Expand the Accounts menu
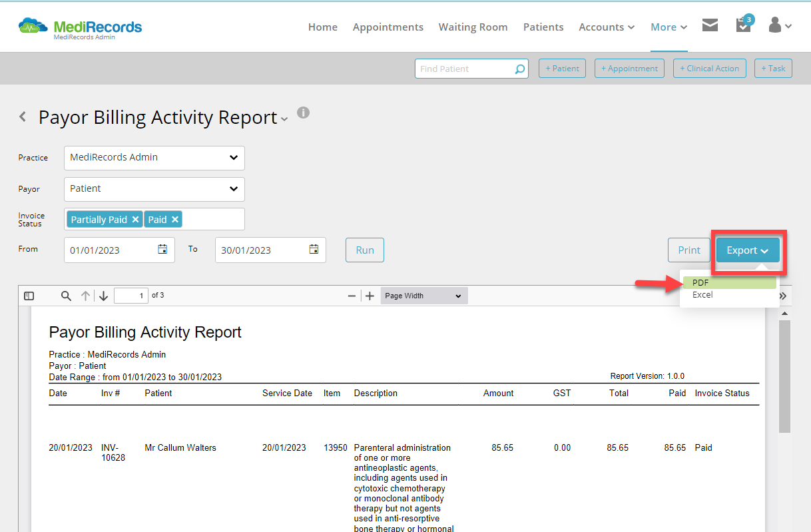The image size is (811, 532). point(606,27)
